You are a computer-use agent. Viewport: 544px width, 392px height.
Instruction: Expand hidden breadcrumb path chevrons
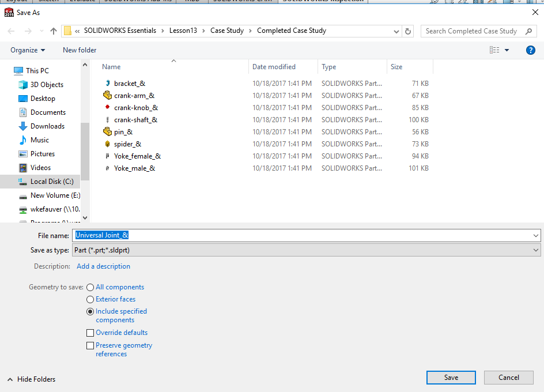(77, 31)
